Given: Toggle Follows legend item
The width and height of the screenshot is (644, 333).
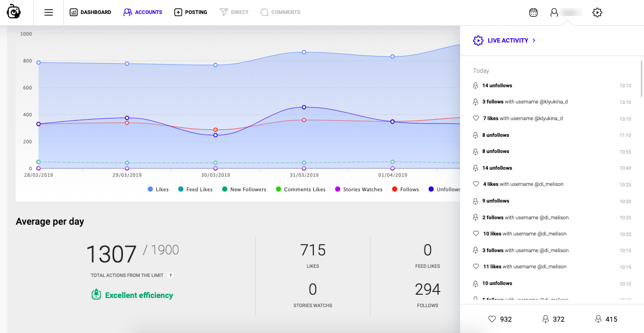Looking at the screenshot, I should [406, 190].
